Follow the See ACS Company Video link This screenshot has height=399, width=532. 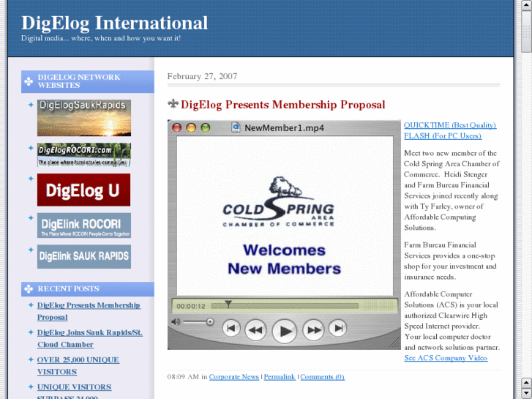(446, 358)
